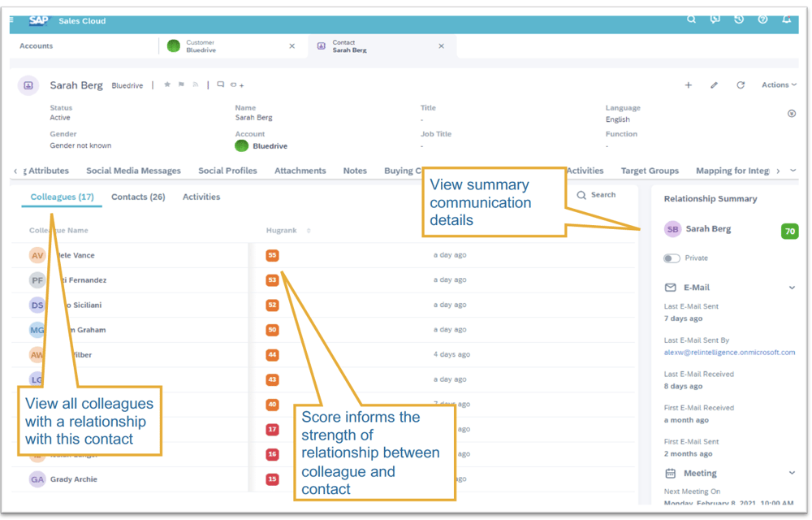Click the green score 70 badge
Image resolution: width=812 pixels, height=520 pixels.
click(790, 231)
